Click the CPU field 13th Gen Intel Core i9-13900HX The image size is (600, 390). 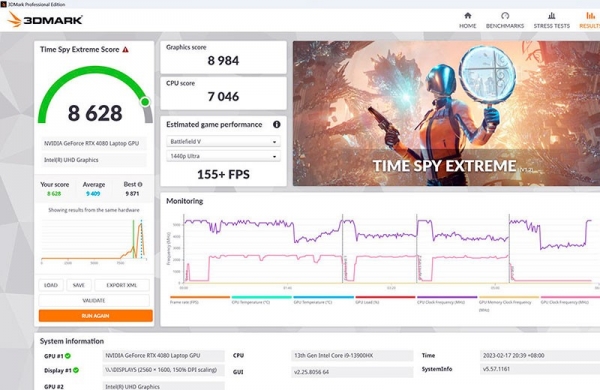352,356
